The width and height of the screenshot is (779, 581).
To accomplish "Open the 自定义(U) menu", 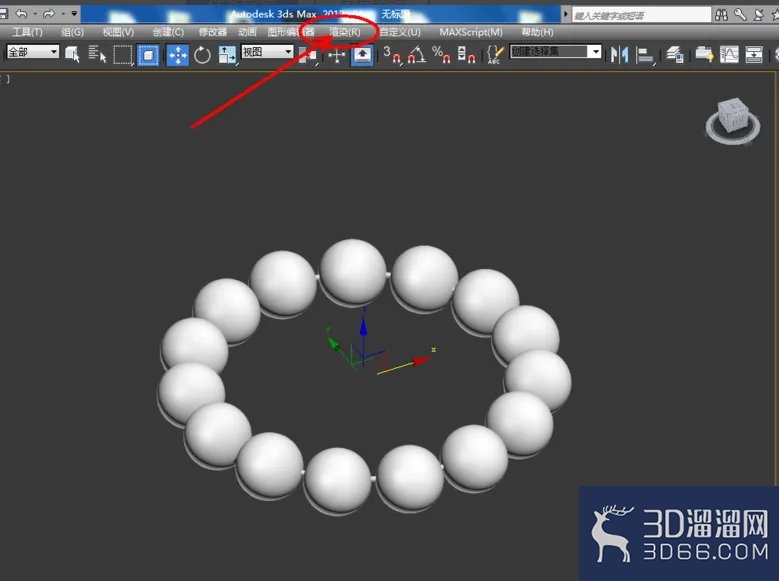I will click(x=400, y=32).
